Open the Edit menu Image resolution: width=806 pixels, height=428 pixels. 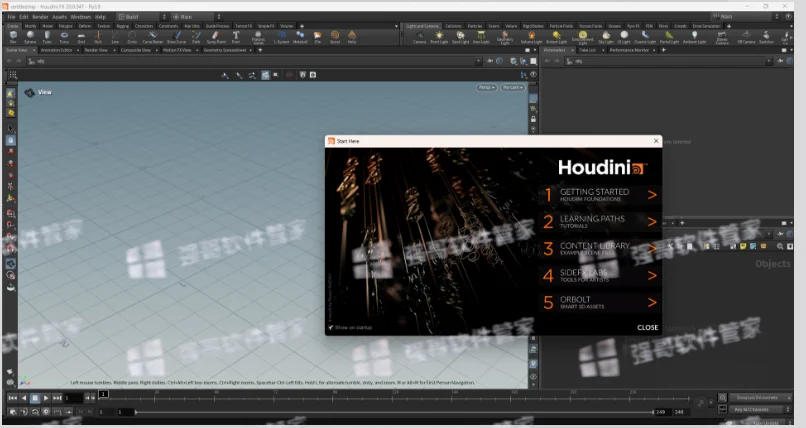(x=24, y=17)
